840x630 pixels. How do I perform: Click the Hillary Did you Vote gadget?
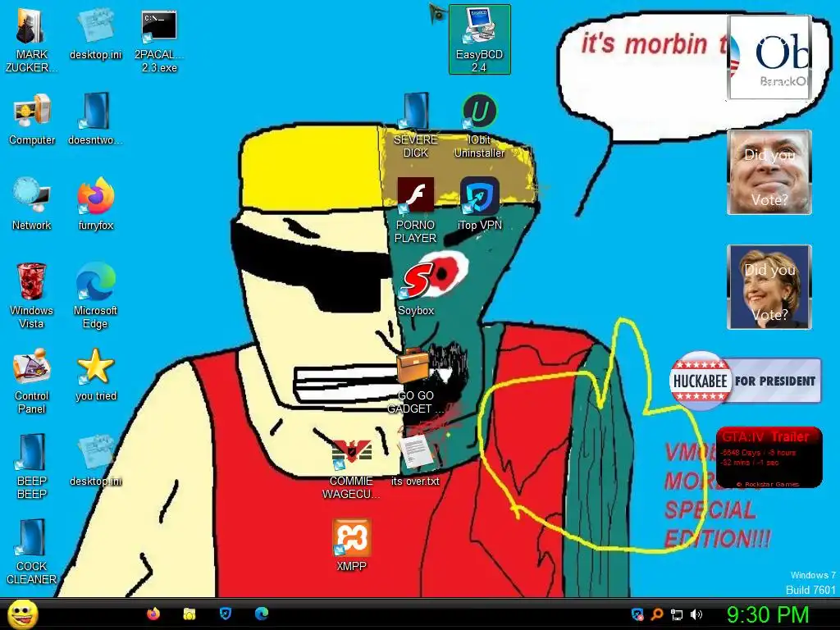(x=769, y=287)
